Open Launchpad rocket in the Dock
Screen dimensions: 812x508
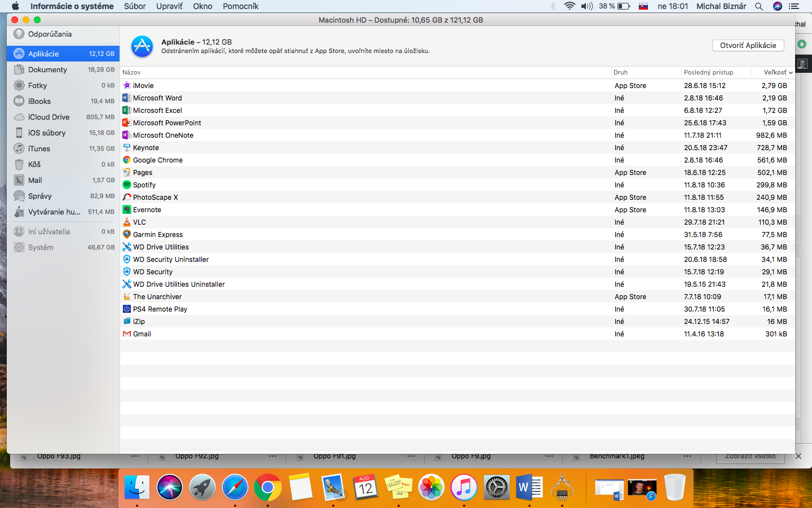202,487
